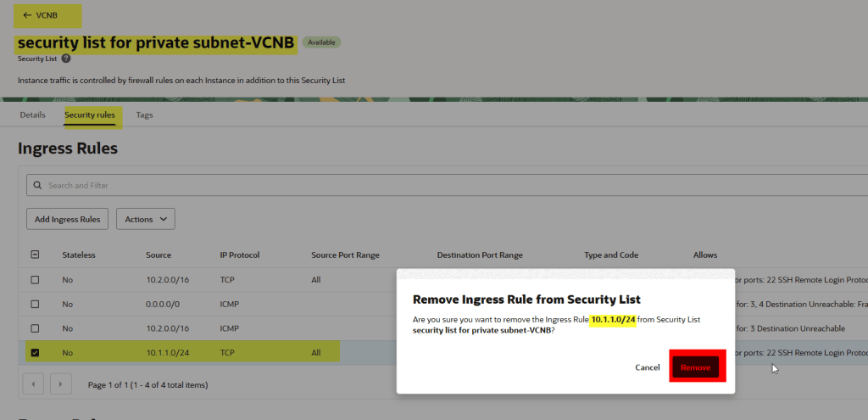The image size is (868, 420).
Task: Expand the Actions dropdown
Action: point(145,220)
